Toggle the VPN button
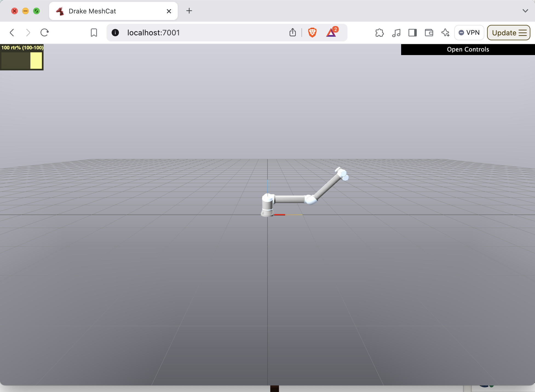 tap(469, 33)
